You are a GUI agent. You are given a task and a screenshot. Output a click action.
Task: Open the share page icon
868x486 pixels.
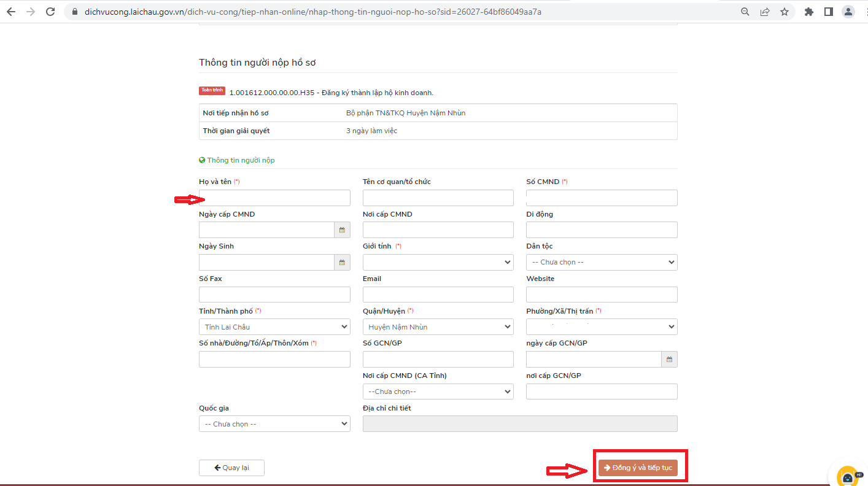(764, 12)
